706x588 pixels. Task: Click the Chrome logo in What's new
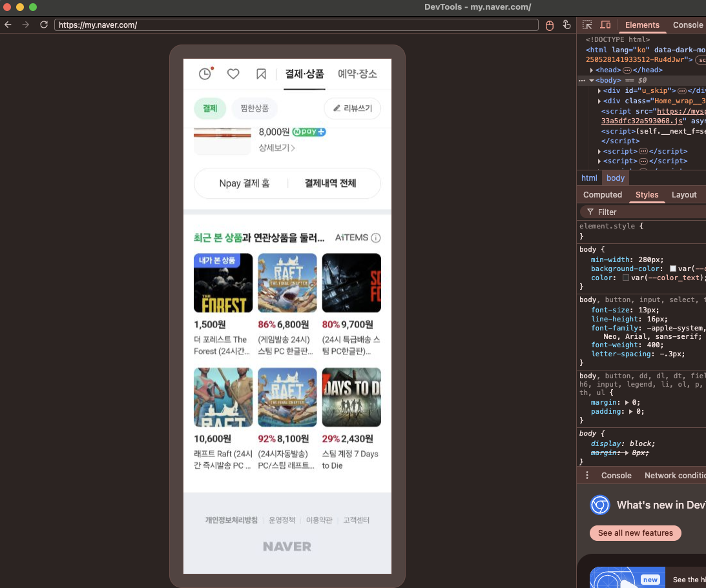coord(599,505)
